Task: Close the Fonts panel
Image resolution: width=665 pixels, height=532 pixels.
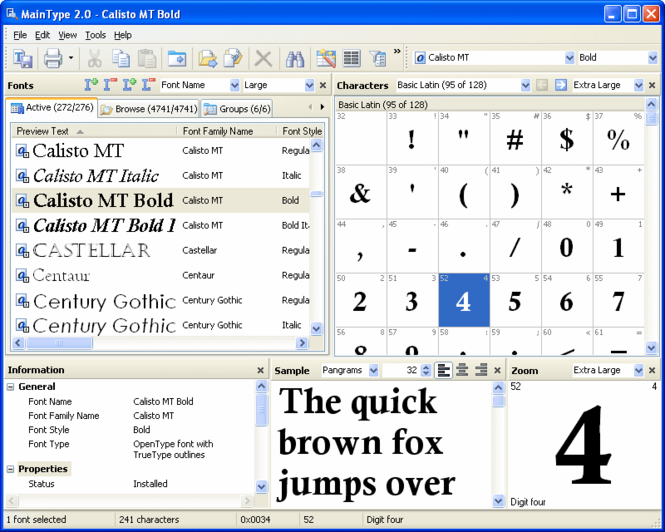Action: pos(323,85)
